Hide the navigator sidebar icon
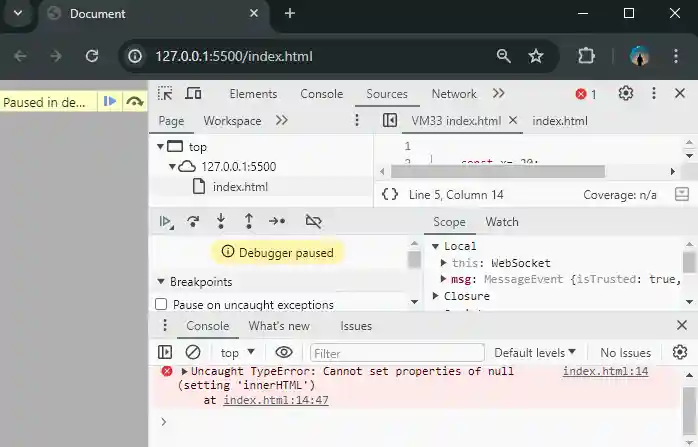The width and height of the screenshot is (698, 447). (390, 120)
